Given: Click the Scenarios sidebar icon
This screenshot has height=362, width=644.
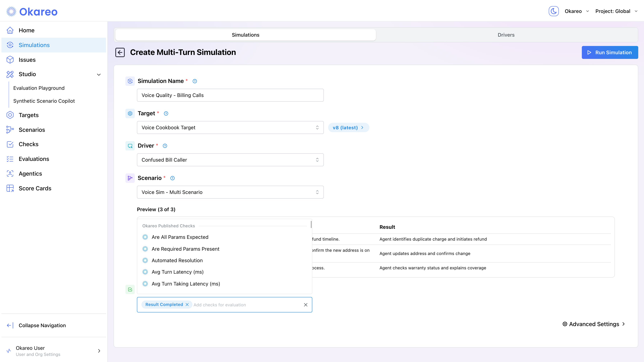Looking at the screenshot, I should tap(10, 130).
